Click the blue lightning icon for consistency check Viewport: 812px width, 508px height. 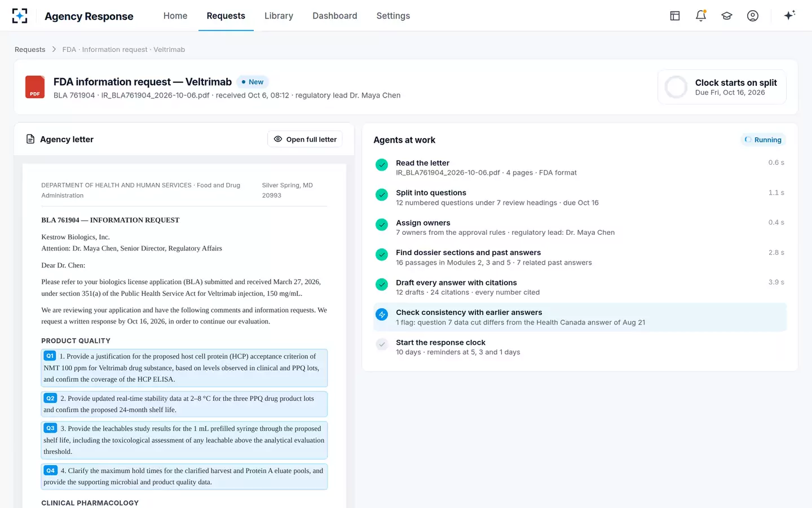(x=382, y=314)
